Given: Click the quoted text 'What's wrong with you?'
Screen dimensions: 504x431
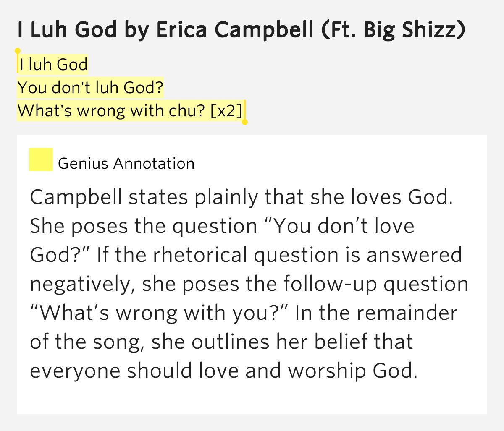Looking at the screenshot, I should click(x=160, y=313).
